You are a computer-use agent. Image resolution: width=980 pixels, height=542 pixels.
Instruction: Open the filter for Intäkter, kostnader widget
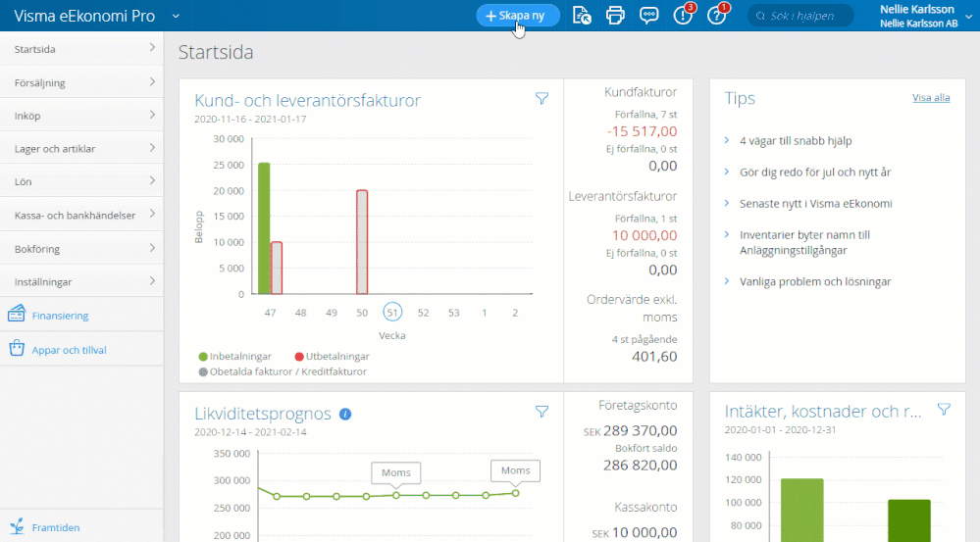point(944,410)
